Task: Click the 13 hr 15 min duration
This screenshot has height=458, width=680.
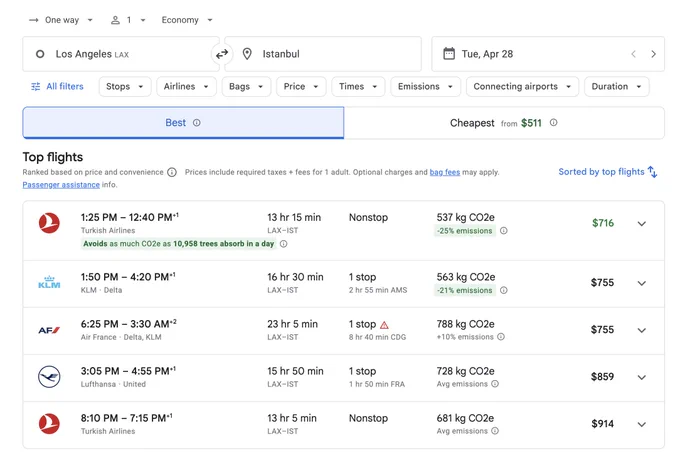Action: (x=294, y=217)
